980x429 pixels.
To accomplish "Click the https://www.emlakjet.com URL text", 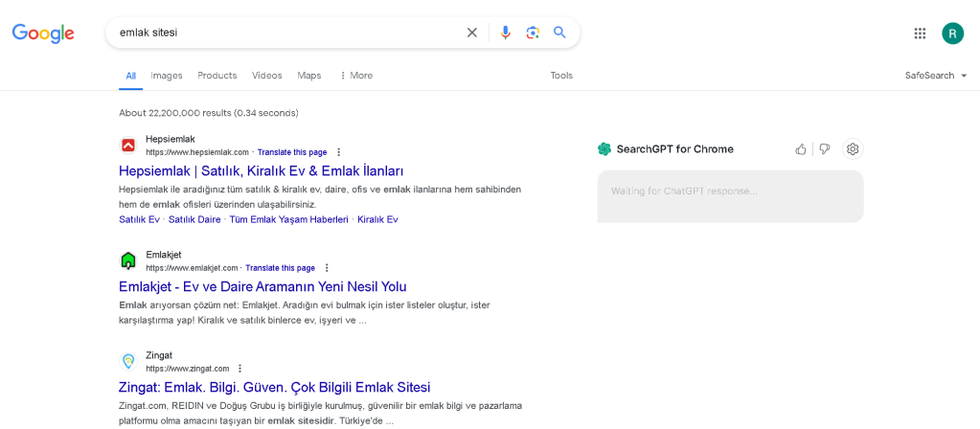I will tap(192, 268).
